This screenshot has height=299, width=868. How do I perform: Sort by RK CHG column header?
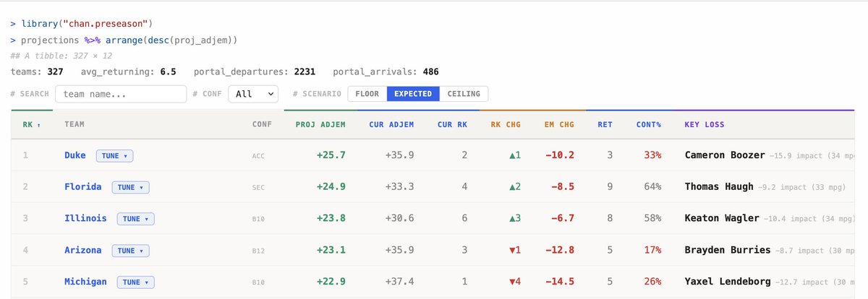(x=506, y=124)
